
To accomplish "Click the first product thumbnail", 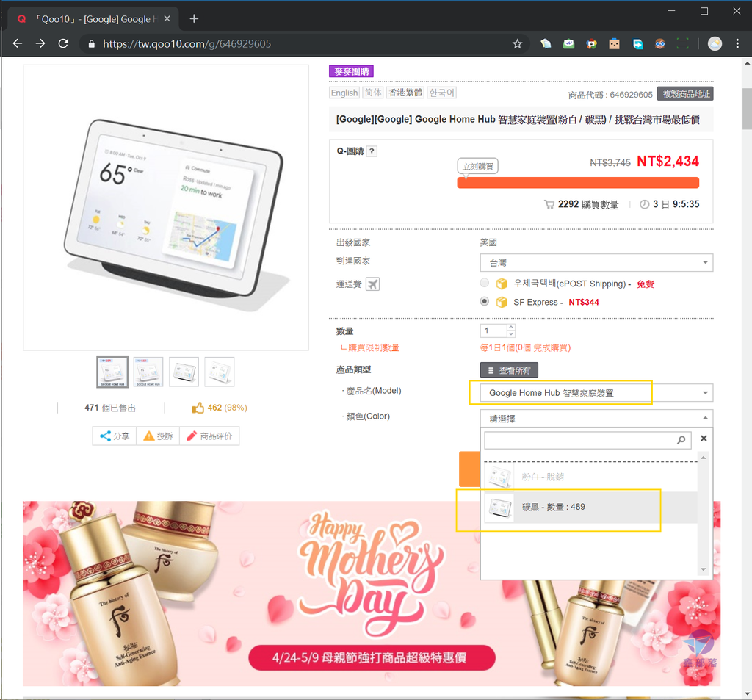I will tap(112, 372).
